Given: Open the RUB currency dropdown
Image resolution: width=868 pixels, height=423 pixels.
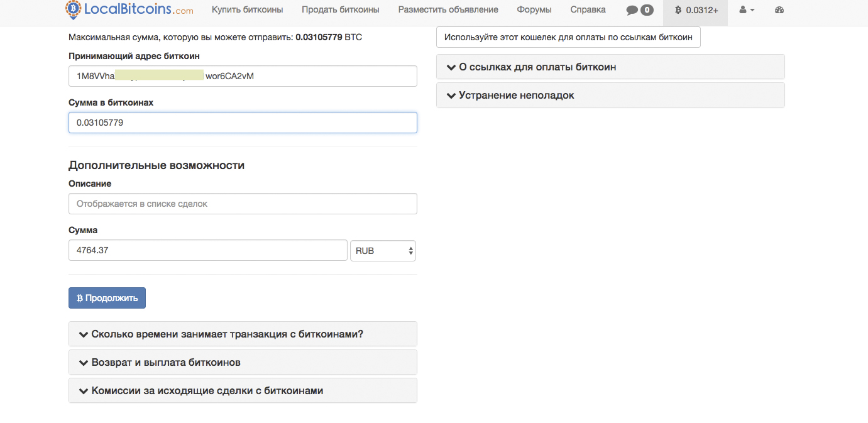Looking at the screenshot, I should click(383, 251).
